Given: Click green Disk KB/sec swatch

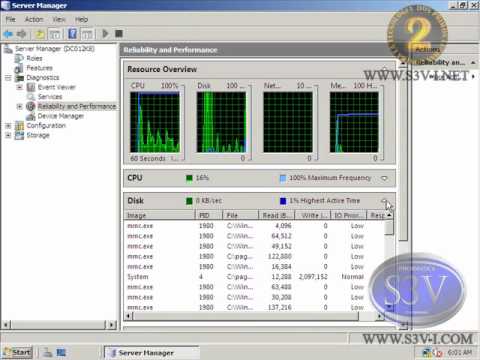Looking at the screenshot, I should click(189, 201).
